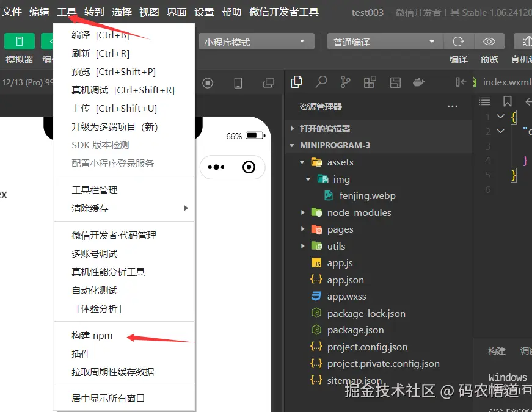Switch to the Build (构建) panel tab
Image resolution: width=532 pixels, height=412 pixels.
tap(497, 351)
